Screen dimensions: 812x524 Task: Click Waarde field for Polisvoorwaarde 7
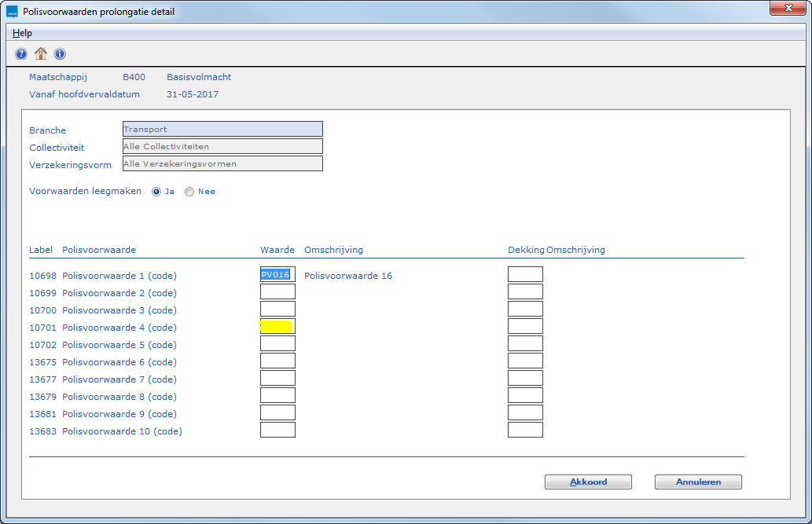click(277, 379)
